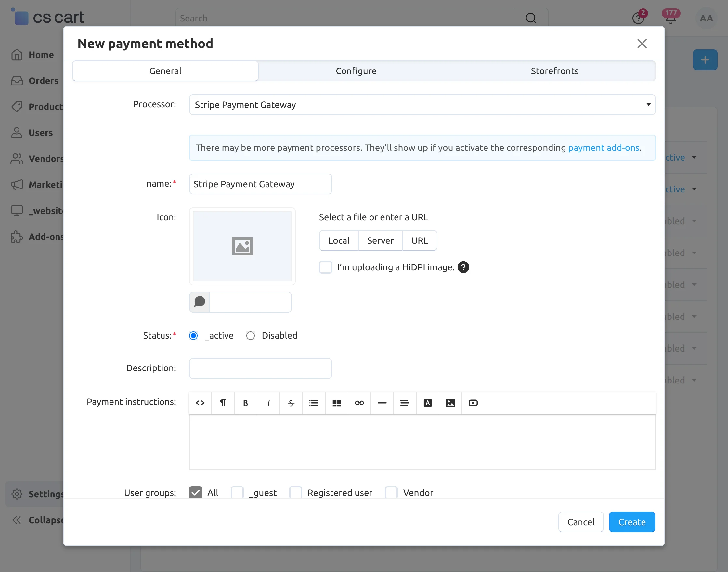Insert a hyperlink in the editor
This screenshot has width=728, height=572.
pos(359,403)
